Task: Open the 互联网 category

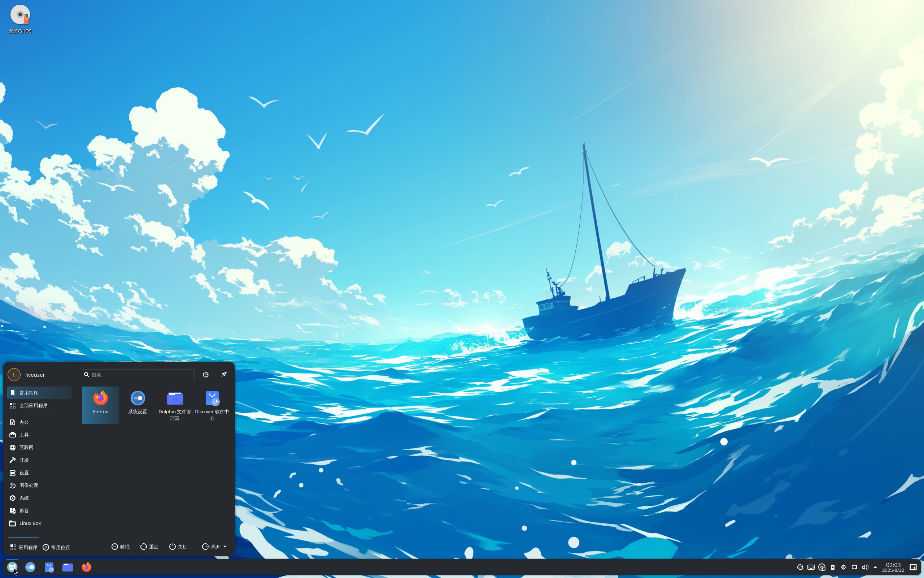Action: [40, 447]
